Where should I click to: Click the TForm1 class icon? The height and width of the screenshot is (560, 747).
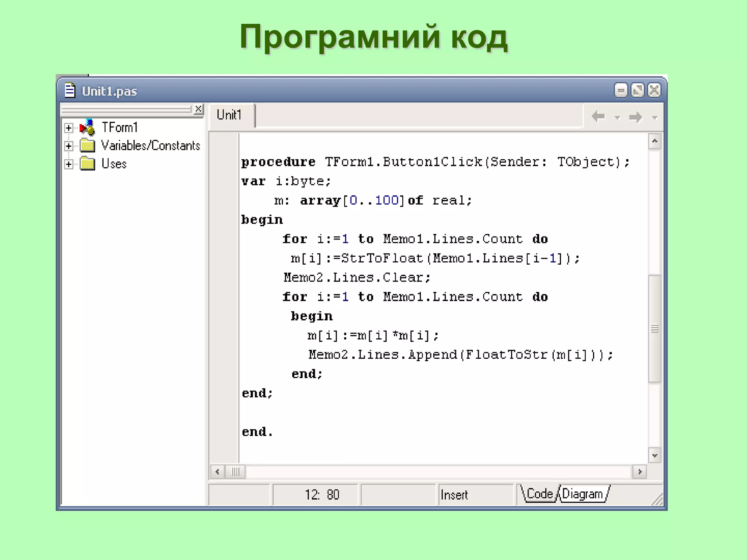pyautogui.click(x=87, y=127)
